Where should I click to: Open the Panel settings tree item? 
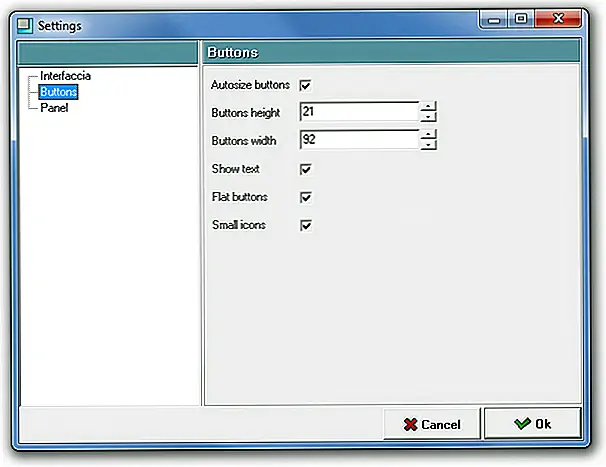click(54, 108)
